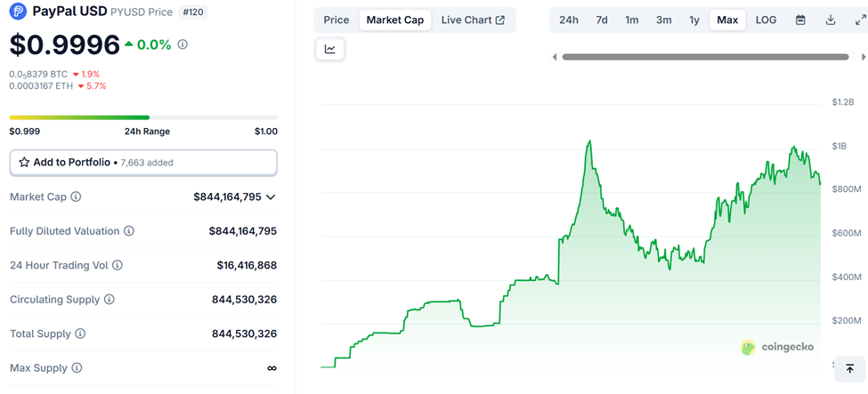
Task: Click the Market Cap info icon
Action: point(76,197)
